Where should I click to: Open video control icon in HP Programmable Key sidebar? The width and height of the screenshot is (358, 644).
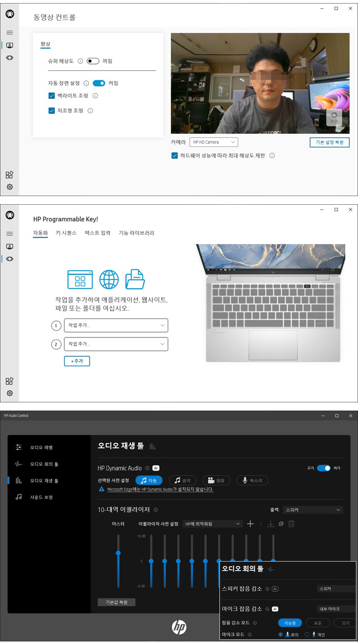tap(9, 246)
